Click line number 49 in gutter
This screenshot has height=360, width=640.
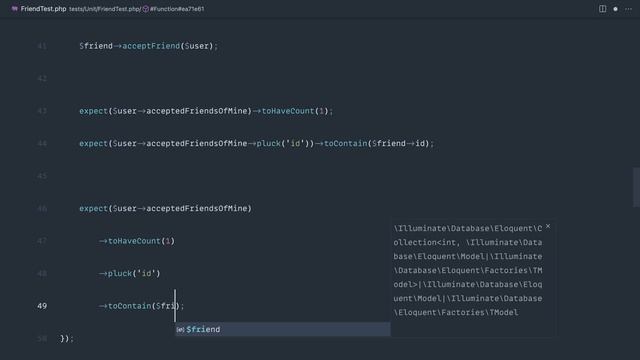(x=42, y=306)
